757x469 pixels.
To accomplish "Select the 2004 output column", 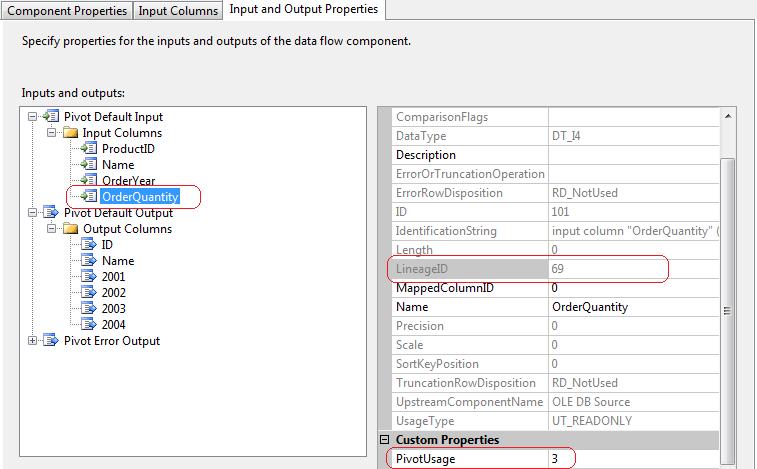I will coord(113,325).
